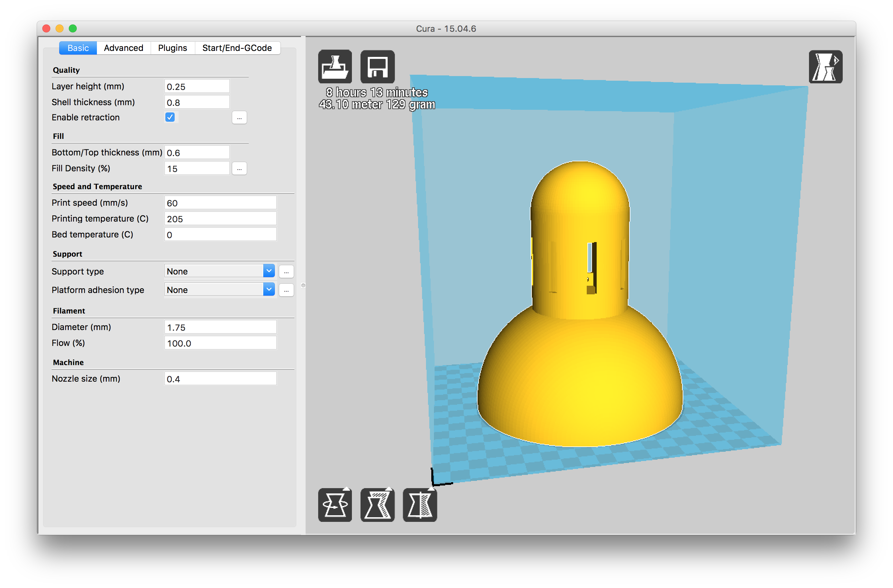Open the Start/End-GCode tab
The width and height of the screenshot is (893, 588).
(237, 48)
